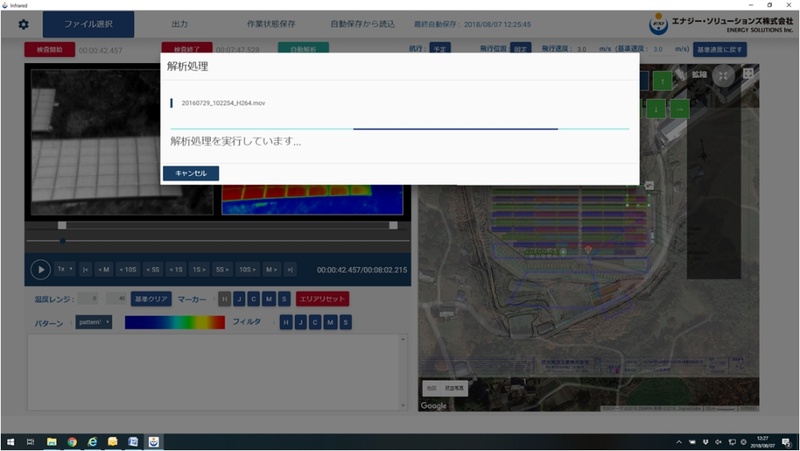Switch to the ファイル選択 tab
Image resolution: width=800 pixels, height=451 pixels.
tap(88, 24)
